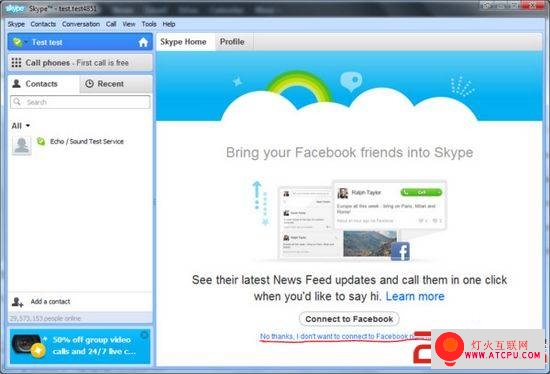Open the Call menu

click(111, 24)
